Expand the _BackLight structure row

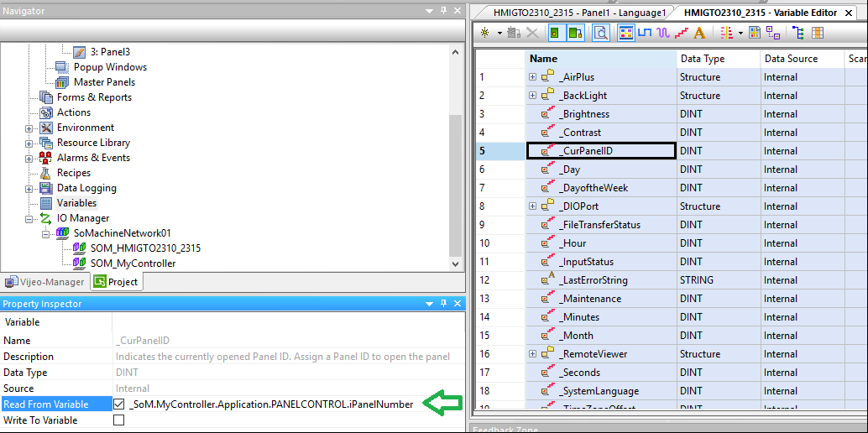coord(532,95)
